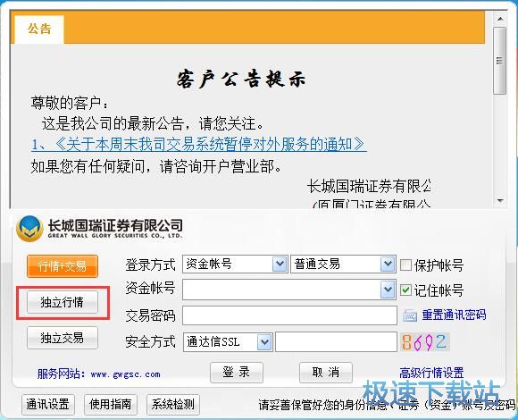Screen dimensions: 518x420
Task: Uncheck the 记住帐号 checkbox
Action: click(405, 290)
